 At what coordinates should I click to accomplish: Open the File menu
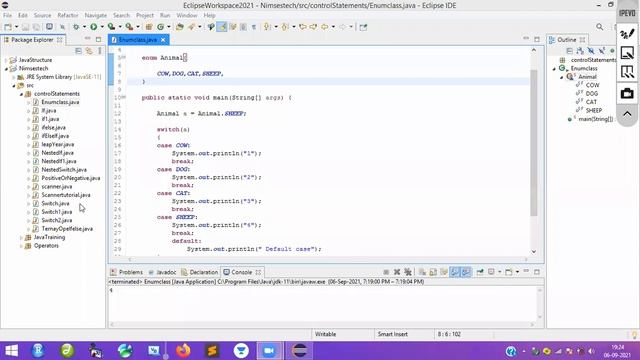7,16
